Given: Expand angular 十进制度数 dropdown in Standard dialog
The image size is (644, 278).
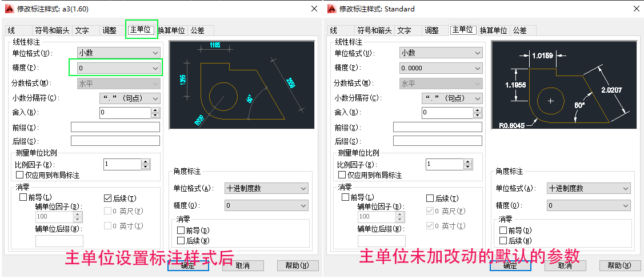Looking at the screenshot, I should [589, 189].
